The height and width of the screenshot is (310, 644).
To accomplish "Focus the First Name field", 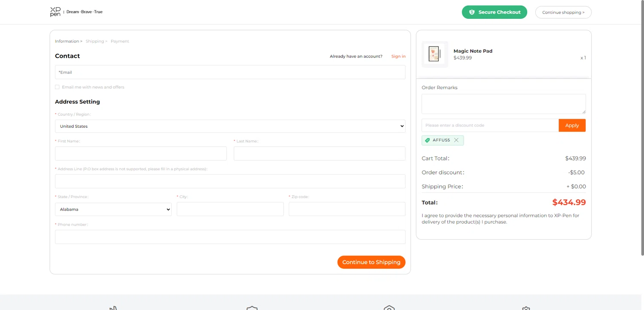I will (x=141, y=153).
